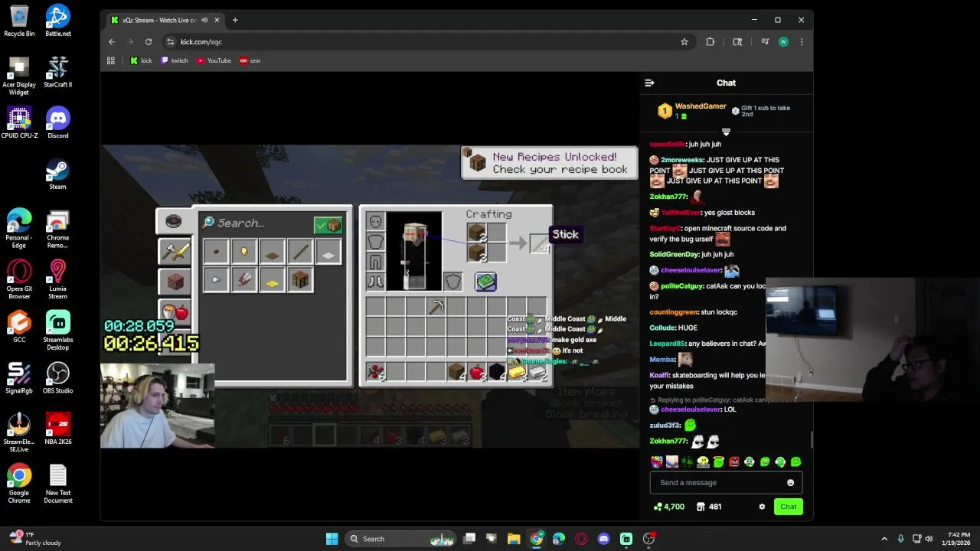980x551 pixels.
Task: Open chat settings gear icon
Action: tap(762, 507)
